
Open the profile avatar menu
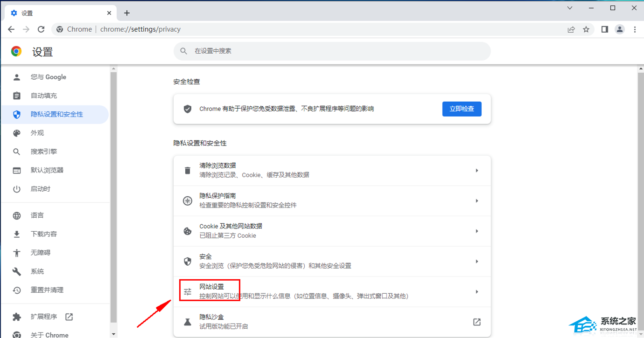click(620, 29)
